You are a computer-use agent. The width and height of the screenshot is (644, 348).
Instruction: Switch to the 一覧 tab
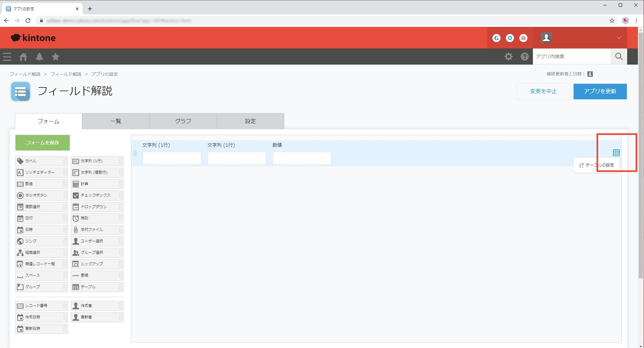click(x=116, y=121)
